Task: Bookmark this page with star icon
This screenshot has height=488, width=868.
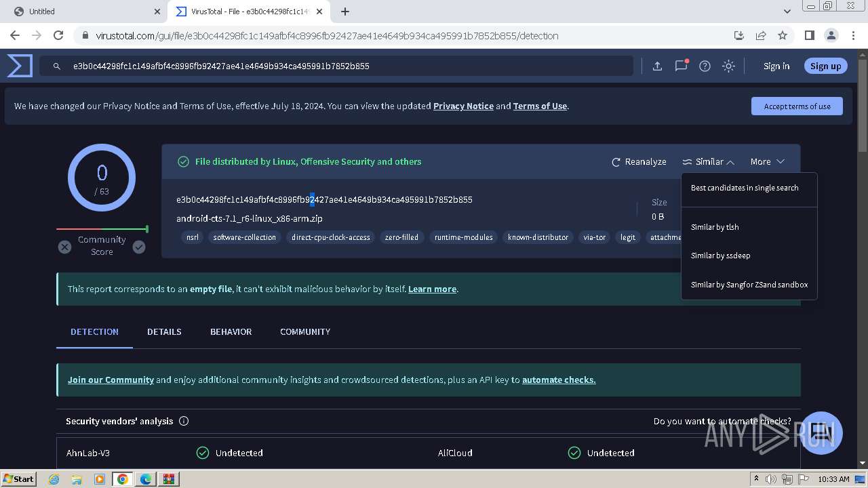Action: click(x=783, y=35)
